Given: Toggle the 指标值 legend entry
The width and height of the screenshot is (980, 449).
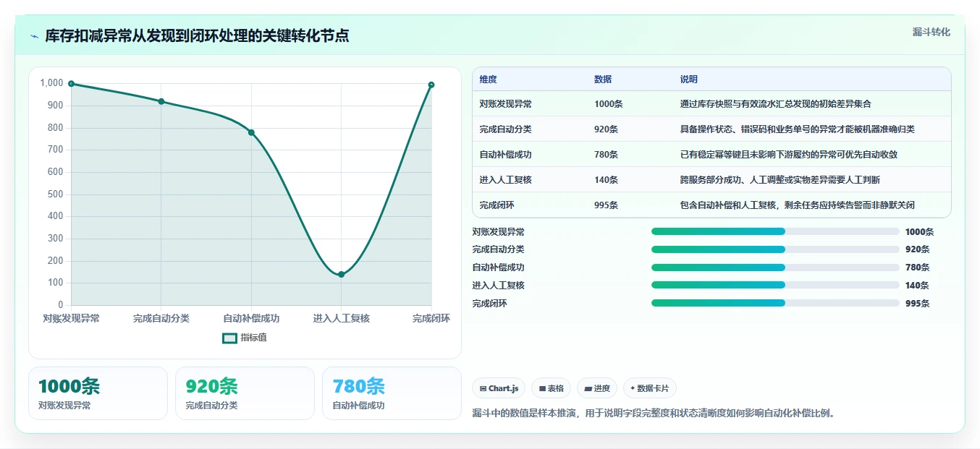Looking at the screenshot, I should click(x=245, y=338).
